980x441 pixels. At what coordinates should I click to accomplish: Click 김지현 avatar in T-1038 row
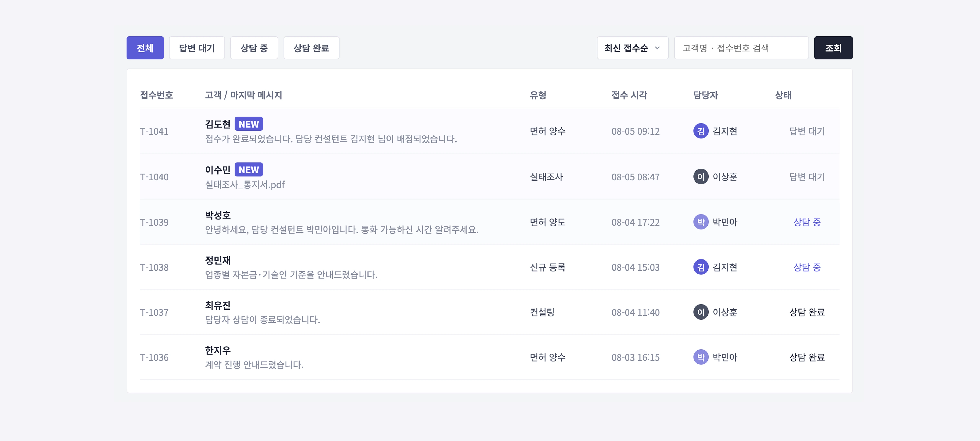pos(701,267)
